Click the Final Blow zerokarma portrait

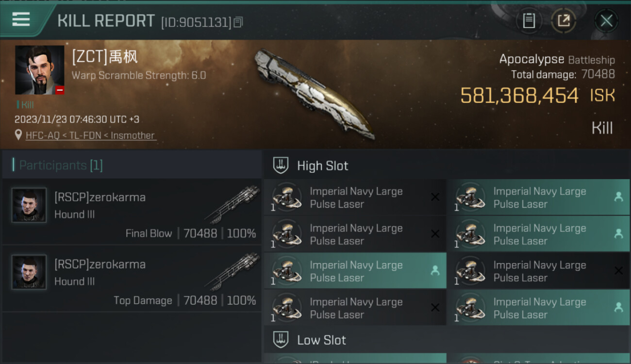point(29,205)
